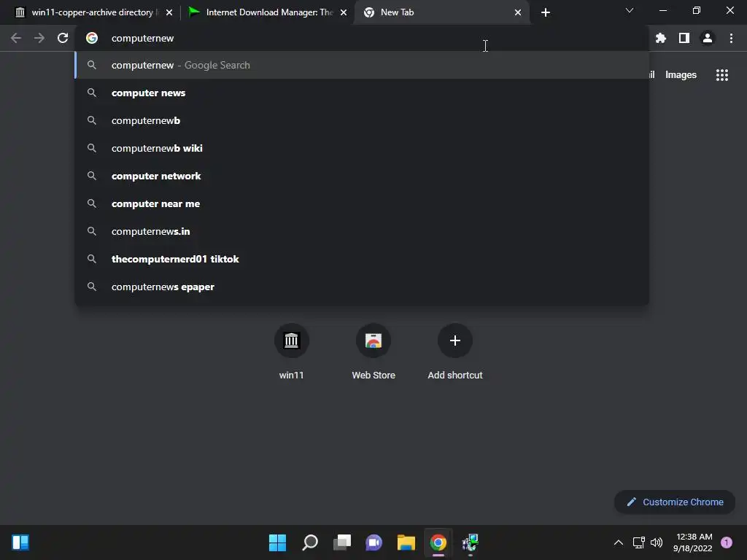Open the Google apps grid
747x560 pixels.
[722, 75]
